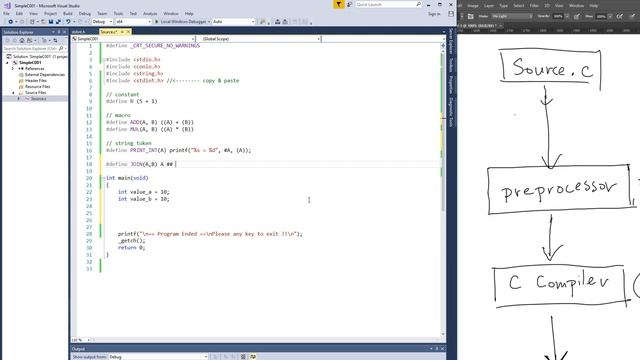Viewport: 640px width, 360px height.
Task: Open the Toolbox side tab
Action: [x=451, y=65]
